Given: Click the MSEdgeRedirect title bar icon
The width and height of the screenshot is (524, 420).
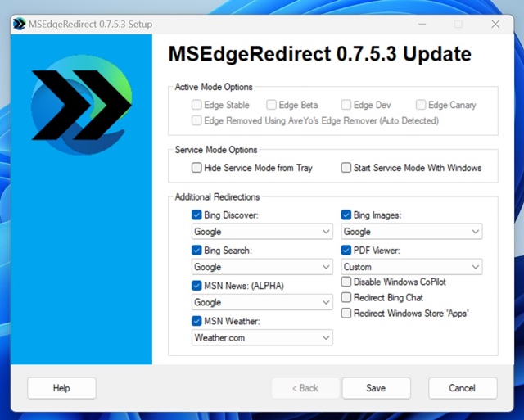Looking at the screenshot, I should click(19, 24).
